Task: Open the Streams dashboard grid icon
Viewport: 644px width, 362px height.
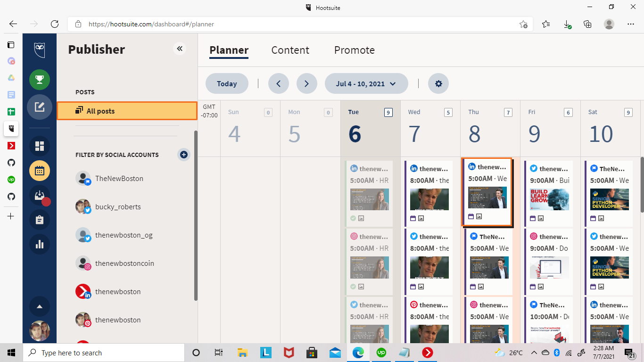Action: (40, 146)
